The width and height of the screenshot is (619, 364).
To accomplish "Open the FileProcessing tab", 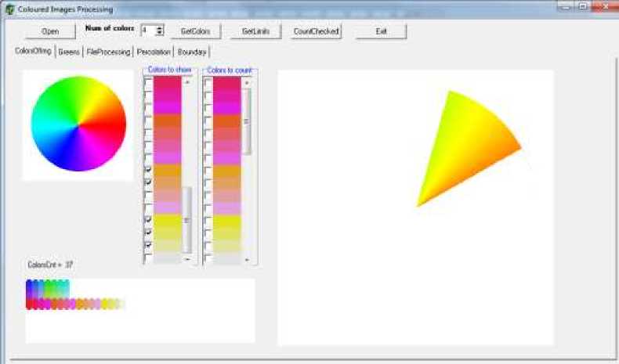I will (108, 52).
